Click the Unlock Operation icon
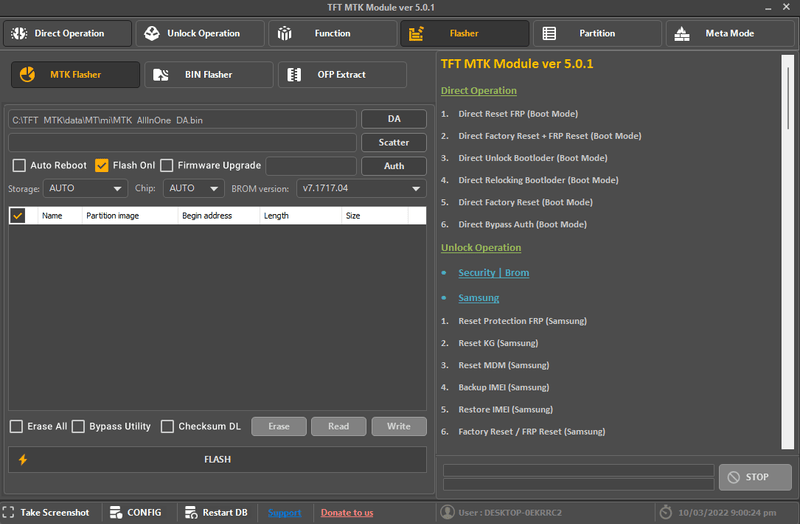The width and height of the screenshot is (800, 524). coord(152,33)
